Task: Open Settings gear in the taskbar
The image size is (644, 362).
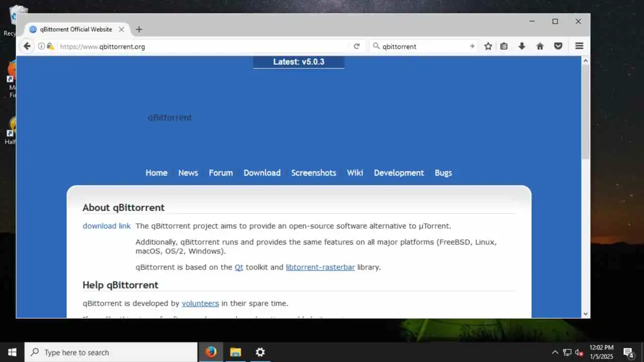Action: coord(260,352)
